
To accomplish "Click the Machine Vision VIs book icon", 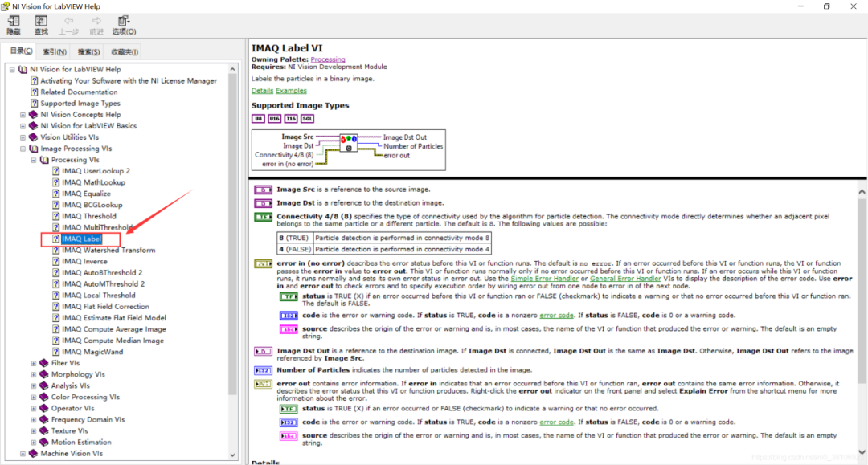I will 33,454.
